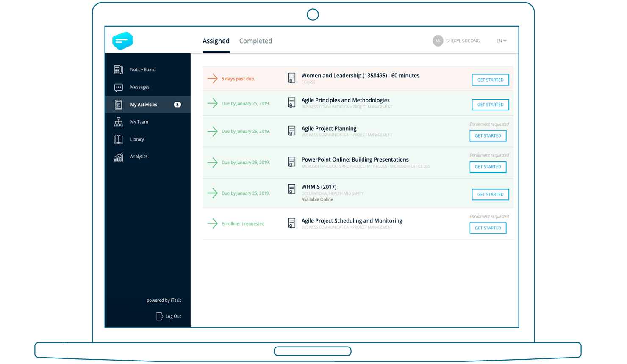The image size is (627, 364).
Task: Click 'Enrollment requested' status in last row's left column
Action: [243, 223]
